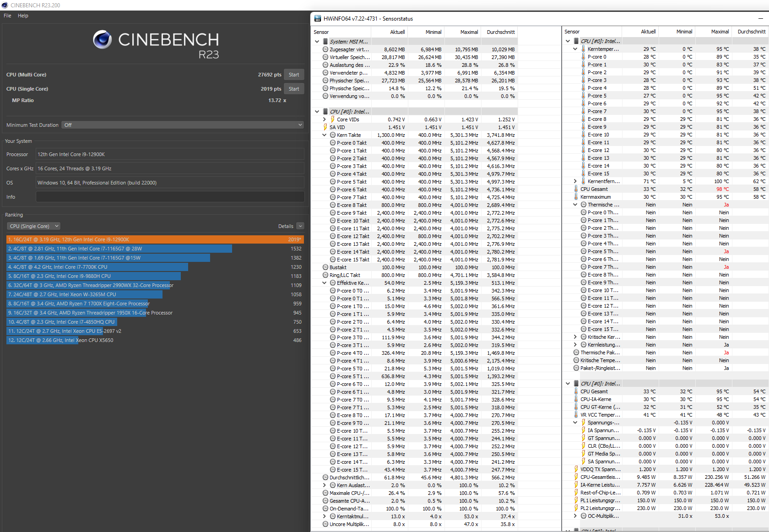Click the clock icon of Ring/LLC Takt

pos(325,275)
